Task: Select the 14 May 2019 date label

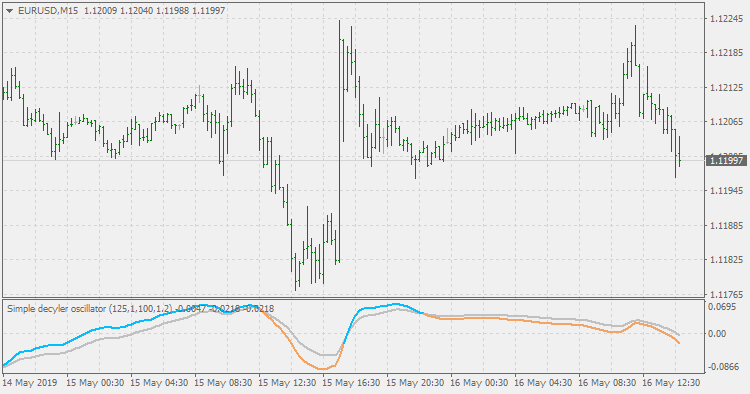Action: [30, 383]
